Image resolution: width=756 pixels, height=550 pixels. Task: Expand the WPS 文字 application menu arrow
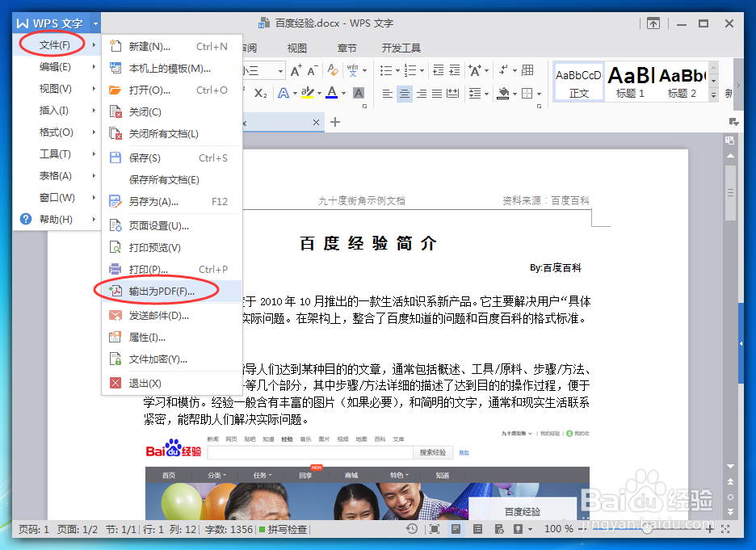95,23
